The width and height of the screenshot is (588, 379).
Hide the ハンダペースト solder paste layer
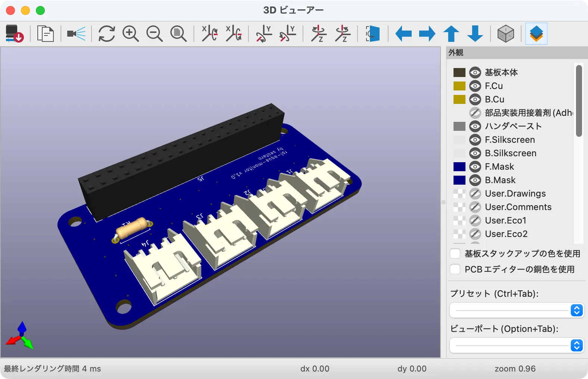(475, 126)
